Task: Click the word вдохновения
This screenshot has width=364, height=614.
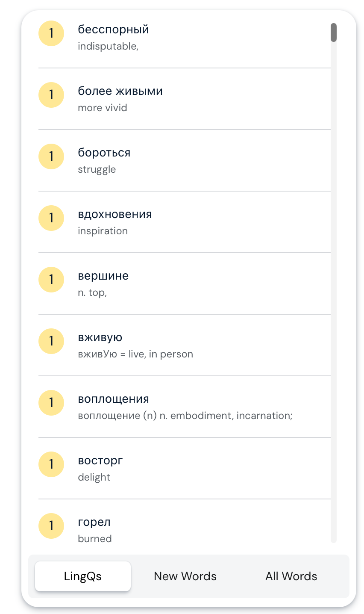Action: click(x=114, y=214)
